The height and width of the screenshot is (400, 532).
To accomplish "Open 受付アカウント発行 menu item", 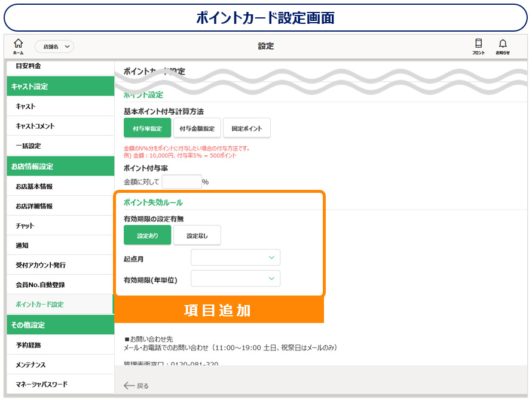I will (41, 265).
